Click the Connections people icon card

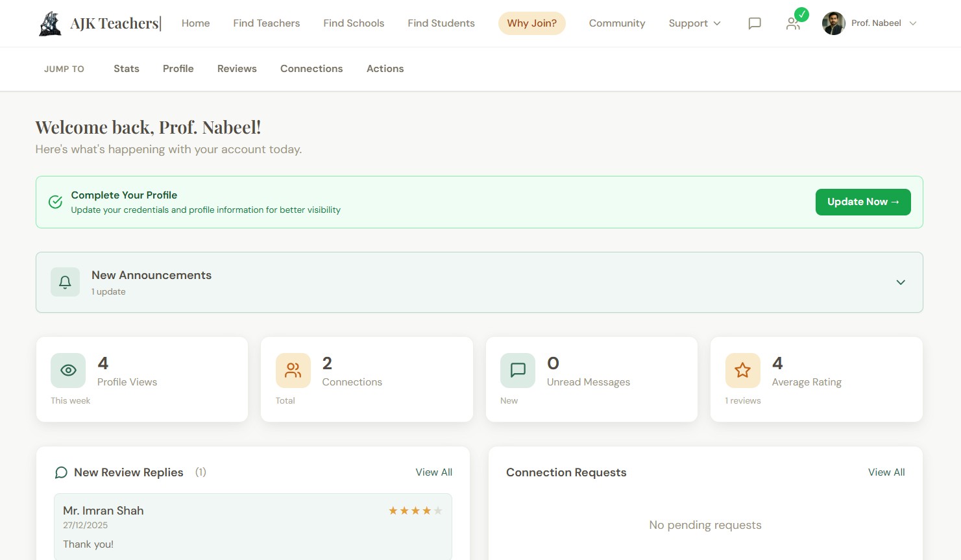293,370
